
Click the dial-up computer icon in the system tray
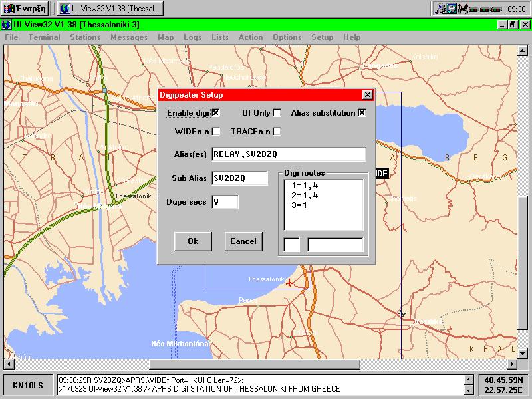point(440,9)
